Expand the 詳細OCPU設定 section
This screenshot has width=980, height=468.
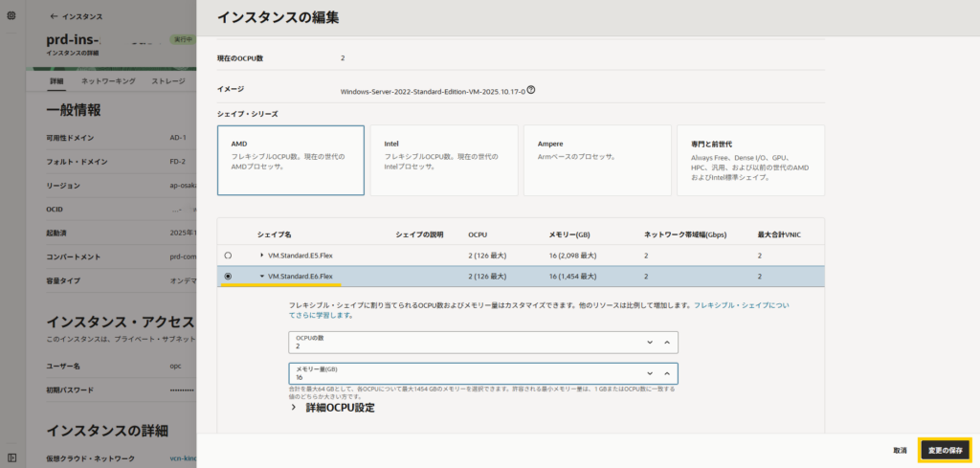[294, 408]
